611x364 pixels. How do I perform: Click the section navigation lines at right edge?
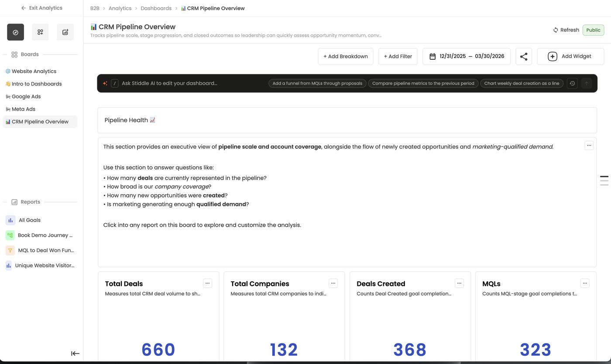click(604, 180)
